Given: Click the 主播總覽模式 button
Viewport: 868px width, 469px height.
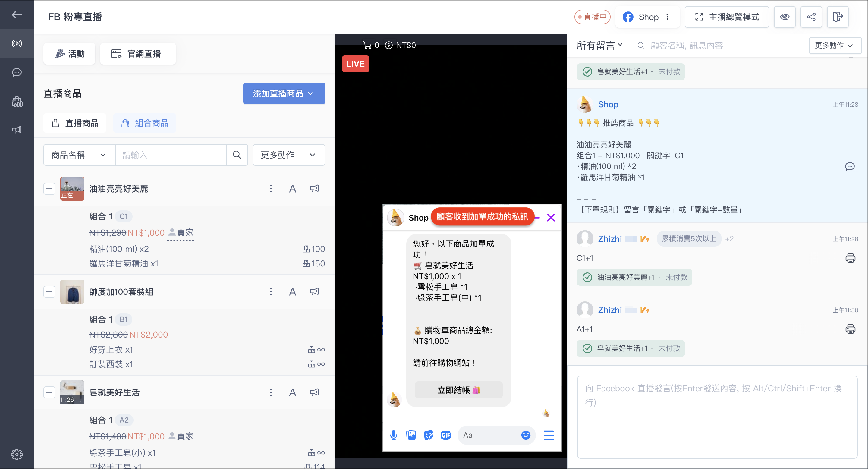Looking at the screenshot, I should (726, 17).
